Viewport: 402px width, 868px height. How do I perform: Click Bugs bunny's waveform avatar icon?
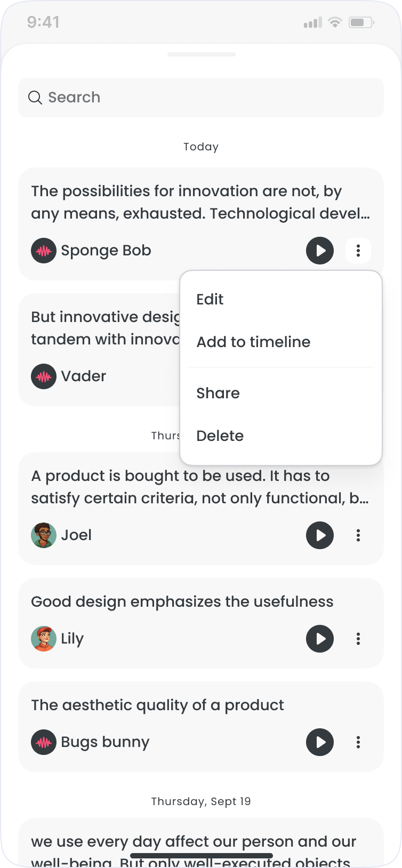[x=44, y=742]
